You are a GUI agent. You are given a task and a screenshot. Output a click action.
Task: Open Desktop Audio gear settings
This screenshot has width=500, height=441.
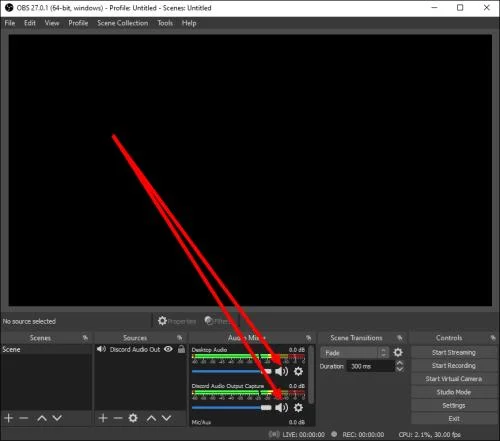point(298,371)
